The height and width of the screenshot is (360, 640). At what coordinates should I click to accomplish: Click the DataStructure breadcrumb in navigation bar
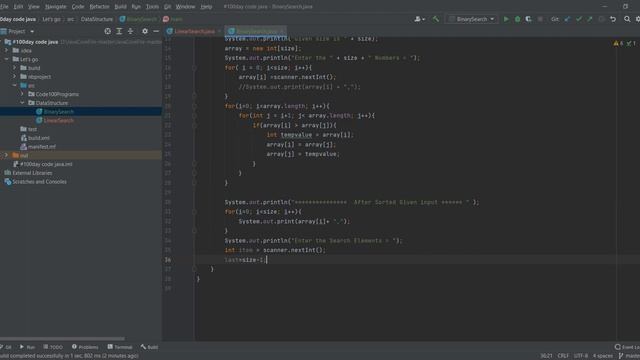(97, 19)
